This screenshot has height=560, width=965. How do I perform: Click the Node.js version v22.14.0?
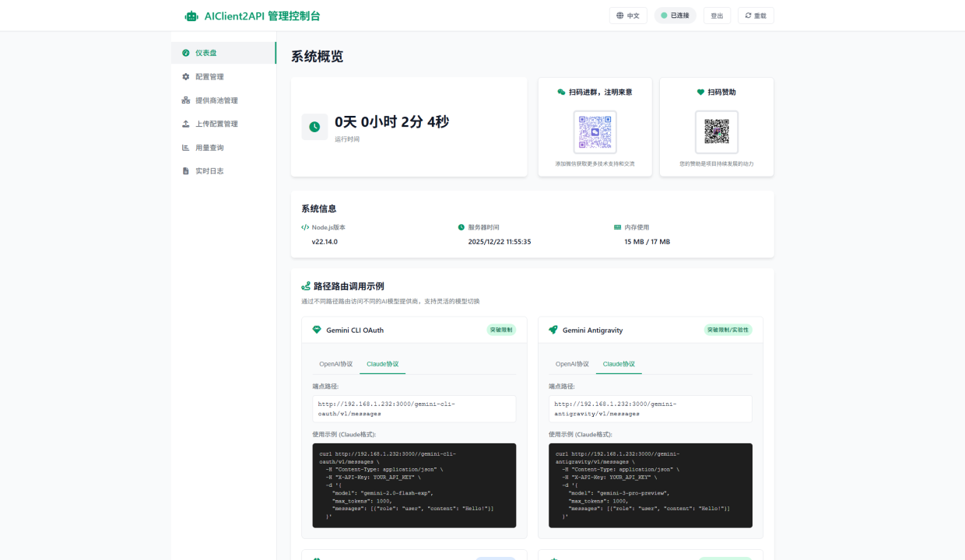(x=325, y=242)
